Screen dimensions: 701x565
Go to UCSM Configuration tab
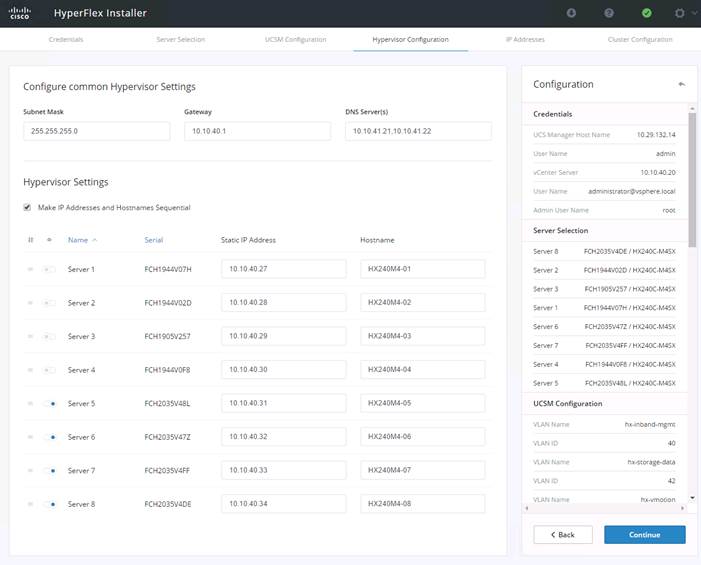pyautogui.click(x=296, y=39)
